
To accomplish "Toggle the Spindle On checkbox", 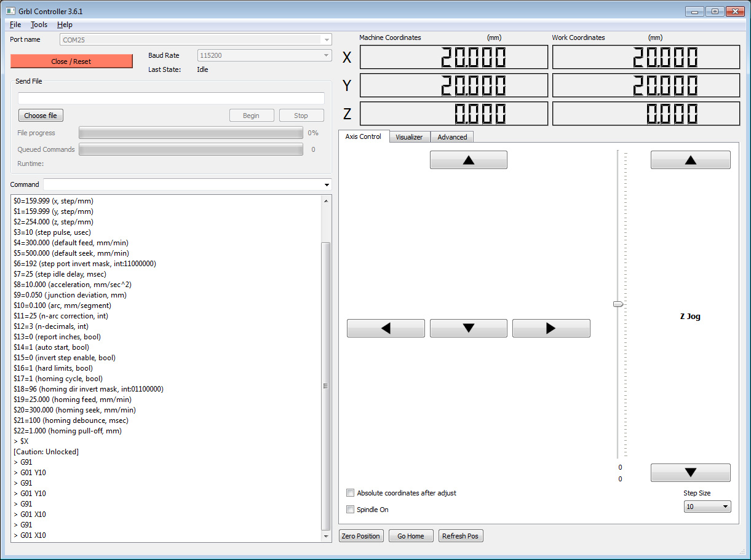I will click(x=351, y=510).
